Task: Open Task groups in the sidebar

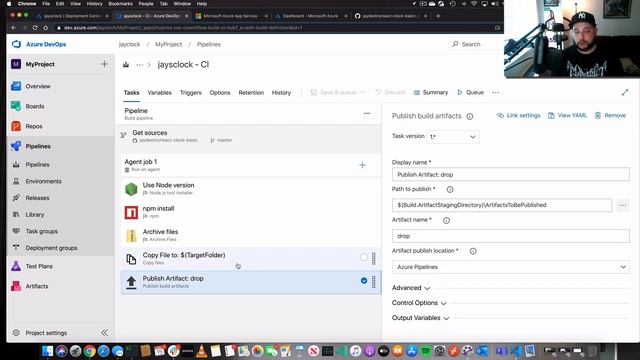Action: point(41,231)
